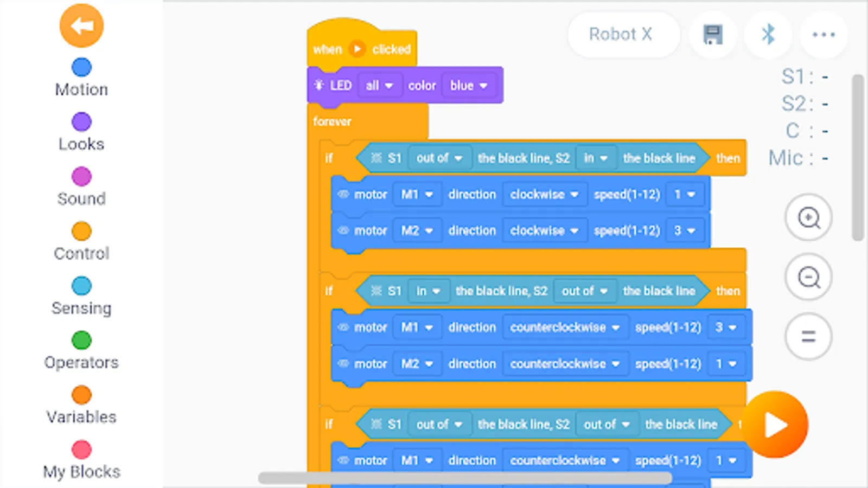Open the LED 'all' dropdown
The height and width of the screenshot is (488, 868).
(379, 86)
